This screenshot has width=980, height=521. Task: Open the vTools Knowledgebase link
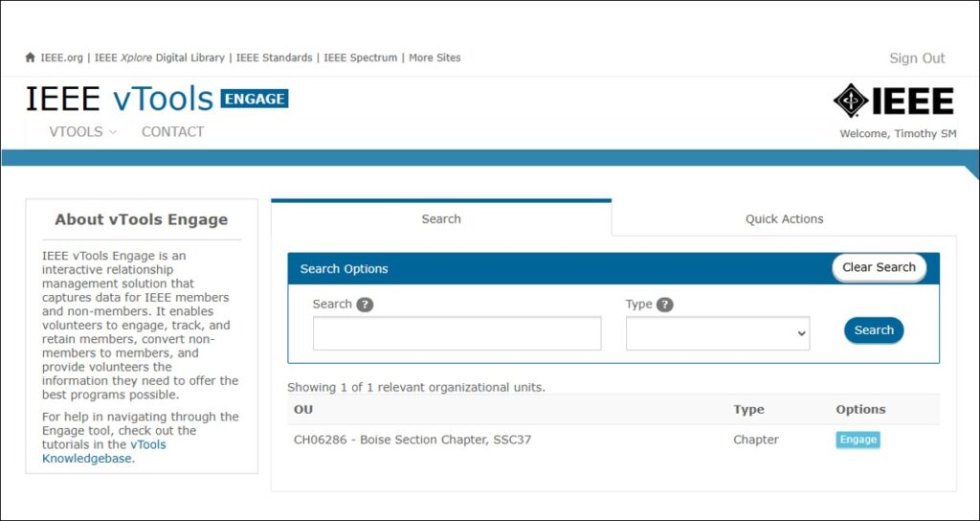[103, 452]
